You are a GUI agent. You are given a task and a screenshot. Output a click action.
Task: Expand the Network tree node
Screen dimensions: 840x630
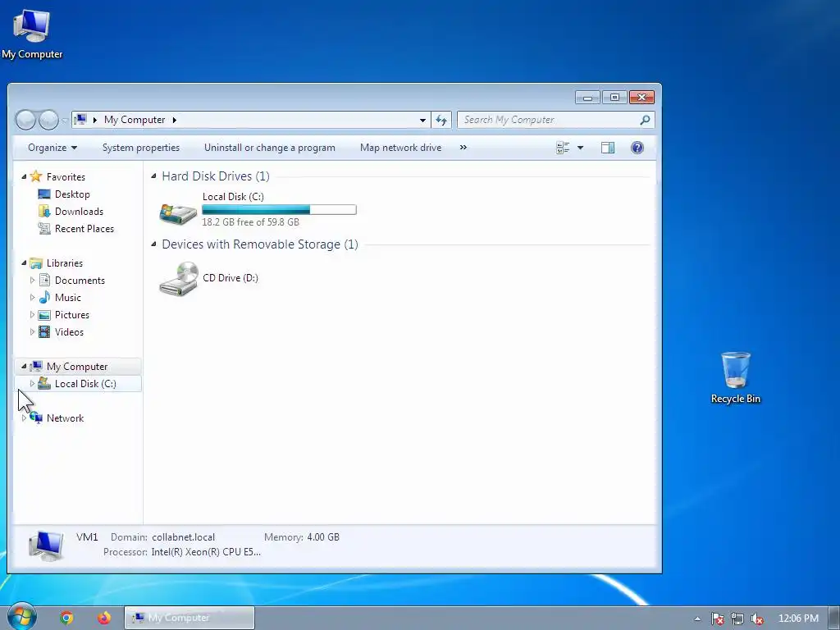24,418
